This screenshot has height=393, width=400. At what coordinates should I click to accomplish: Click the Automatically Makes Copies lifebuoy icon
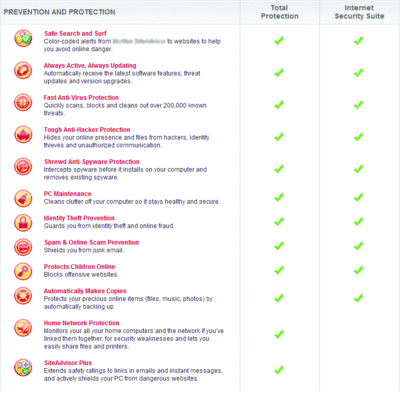pos(23,296)
